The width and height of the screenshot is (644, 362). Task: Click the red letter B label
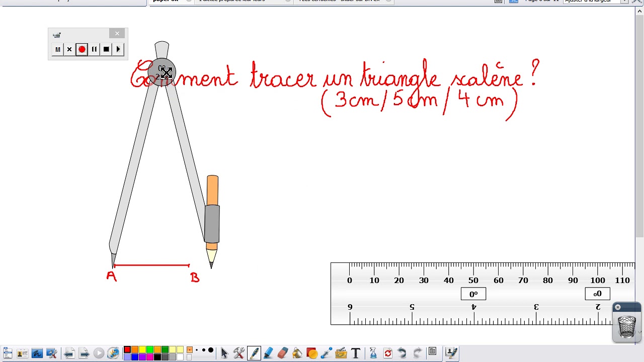click(x=195, y=277)
